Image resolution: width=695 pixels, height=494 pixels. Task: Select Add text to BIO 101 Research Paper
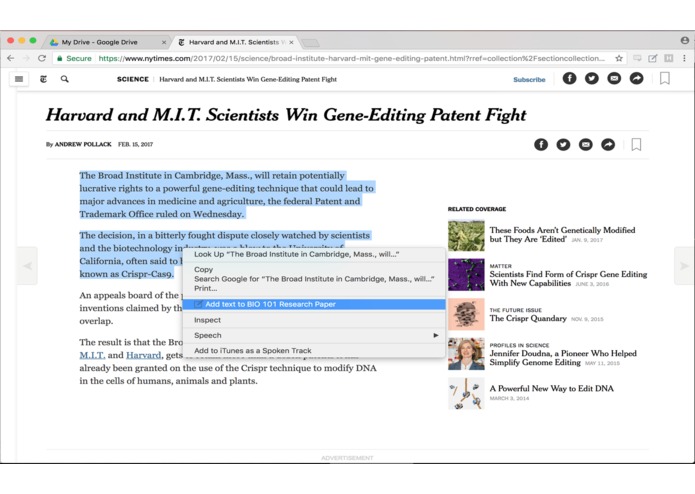pos(314,304)
